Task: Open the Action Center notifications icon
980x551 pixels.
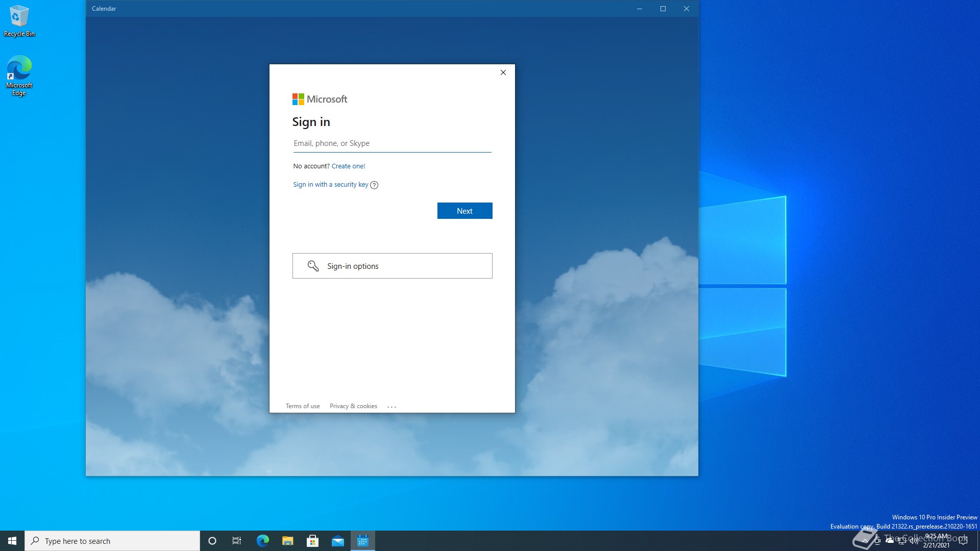Action: 963,541
